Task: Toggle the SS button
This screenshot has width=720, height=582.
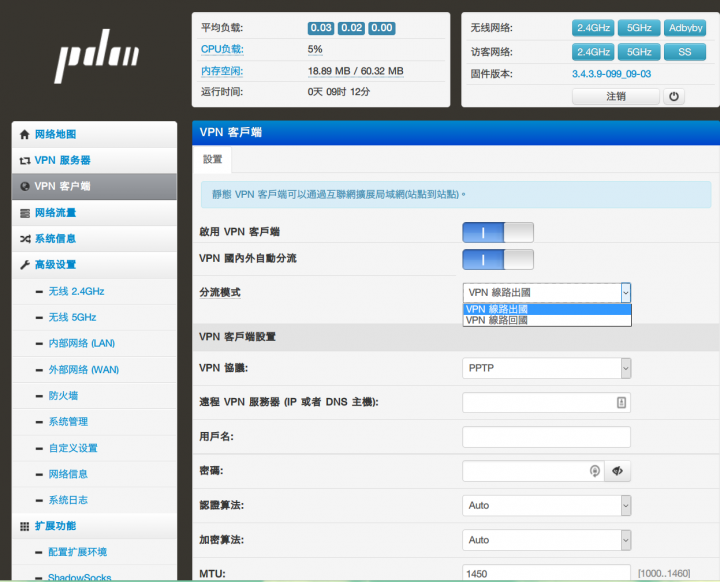Action: (x=685, y=52)
